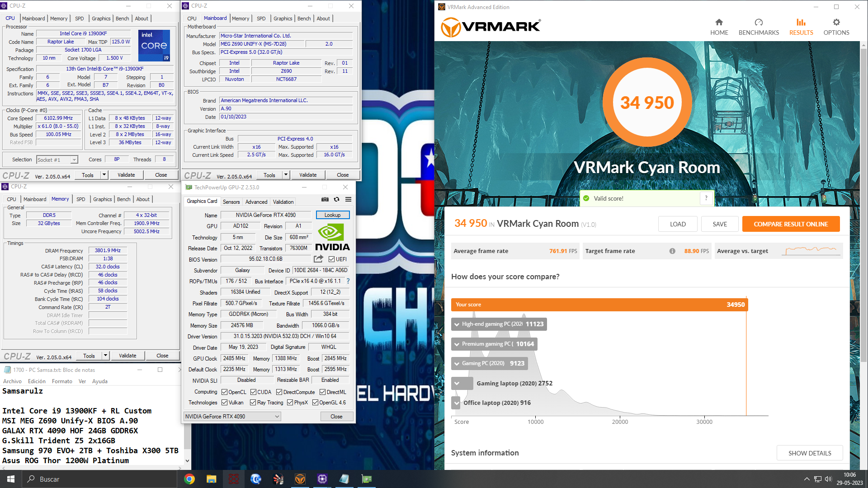Open Tools dropdown arrow in CPU-Z Memory window
Screen dimensions: 868x488
point(105,356)
